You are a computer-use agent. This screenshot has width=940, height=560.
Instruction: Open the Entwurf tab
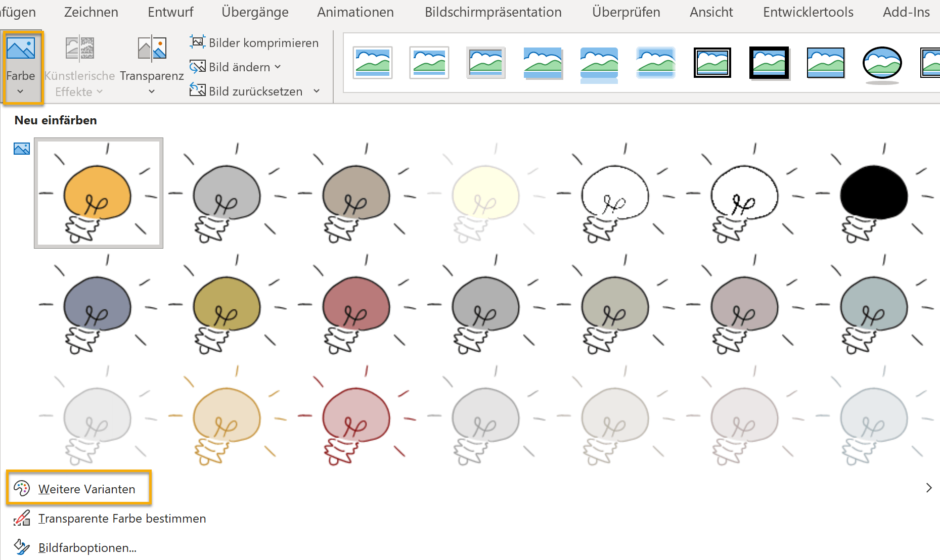pos(170,12)
